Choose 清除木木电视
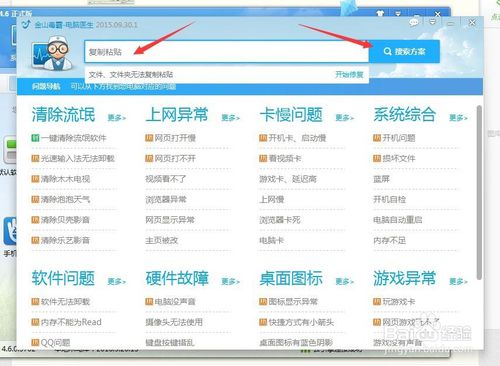The height and width of the screenshot is (366, 500). (x=65, y=179)
